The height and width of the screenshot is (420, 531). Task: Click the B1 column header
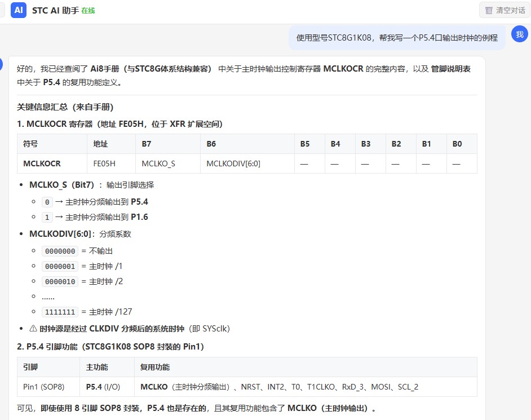pos(431,144)
